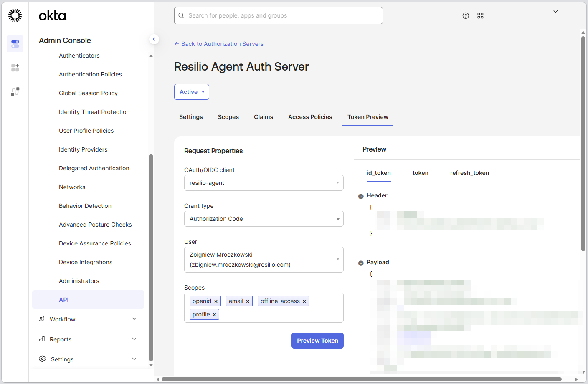Open the workflows connector icon in left rail
The height and width of the screenshot is (384, 588).
[15, 91]
